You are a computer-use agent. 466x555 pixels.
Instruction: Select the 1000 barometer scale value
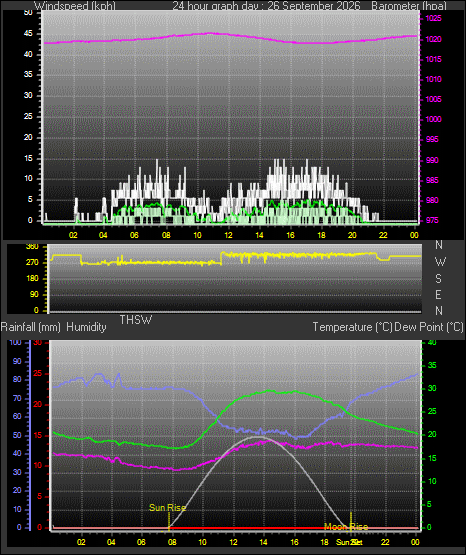point(433,119)
